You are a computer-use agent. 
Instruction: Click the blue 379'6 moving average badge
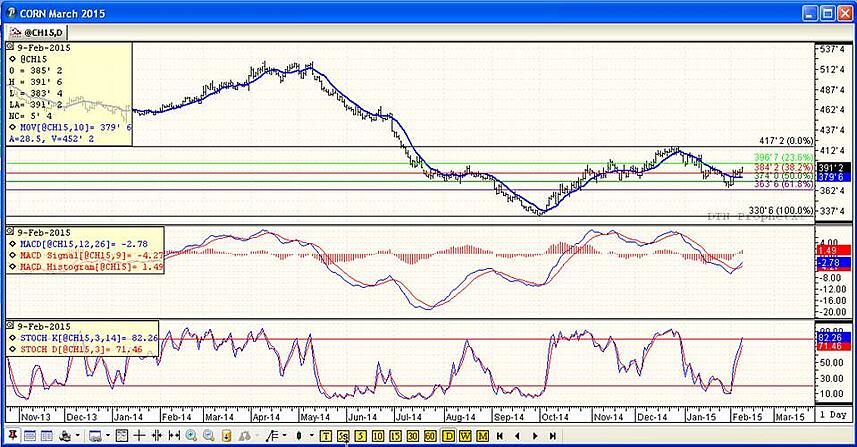pyautogui.click(x=833, y=177)
